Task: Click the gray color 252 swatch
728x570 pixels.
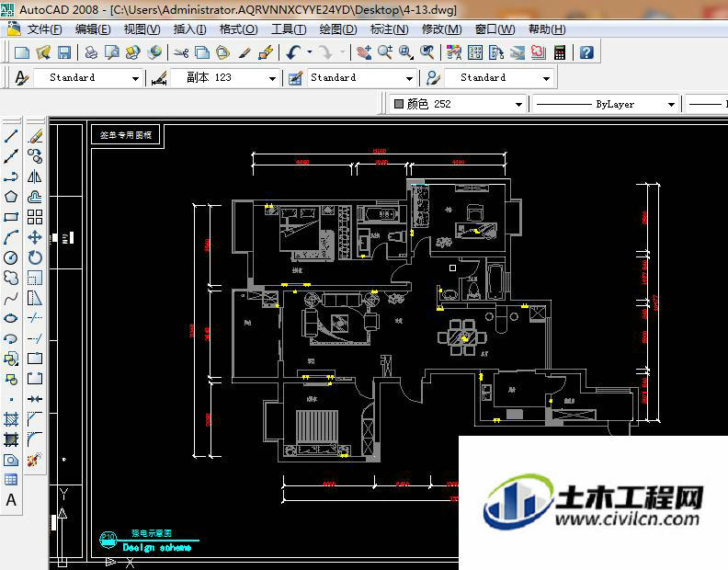Action: click(398, 104)
